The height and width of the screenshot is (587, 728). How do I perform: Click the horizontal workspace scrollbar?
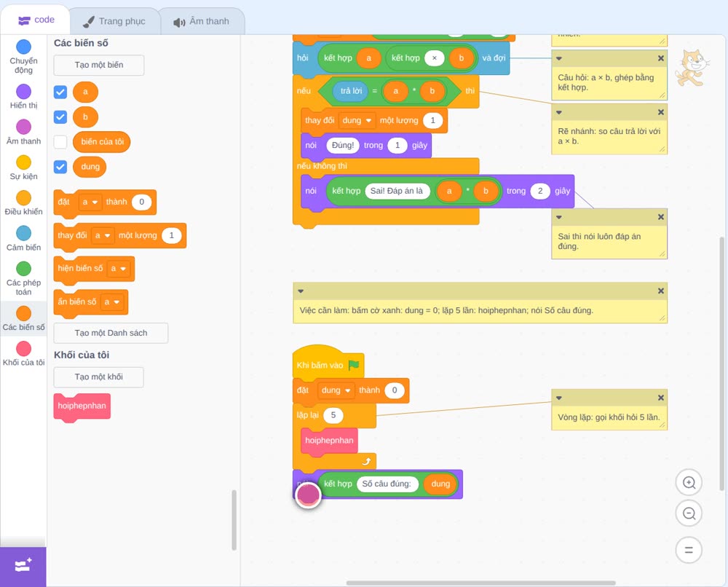point(481,583)
